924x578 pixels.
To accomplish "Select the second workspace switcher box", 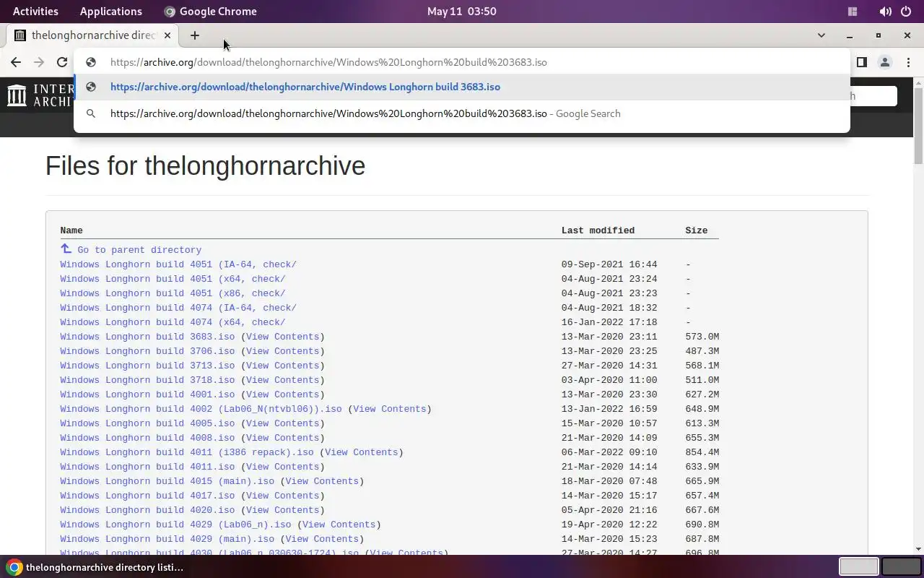I will point(902,566).
